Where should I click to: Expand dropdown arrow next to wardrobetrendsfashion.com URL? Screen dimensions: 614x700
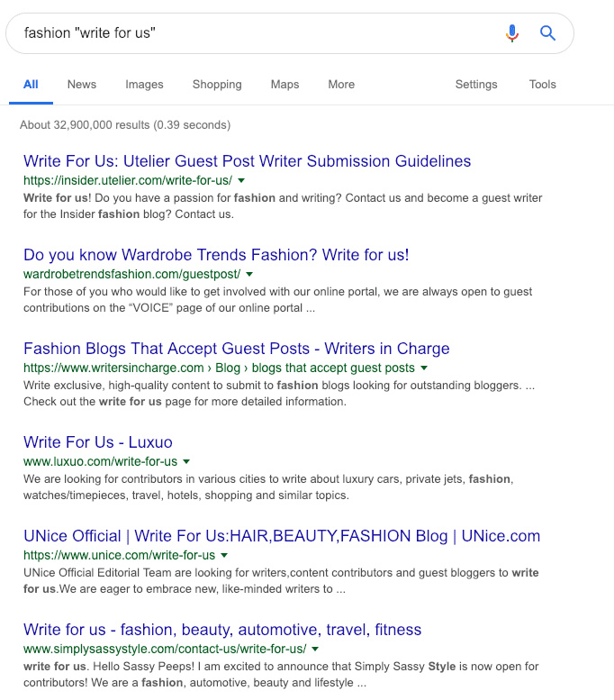click(249, 274)
